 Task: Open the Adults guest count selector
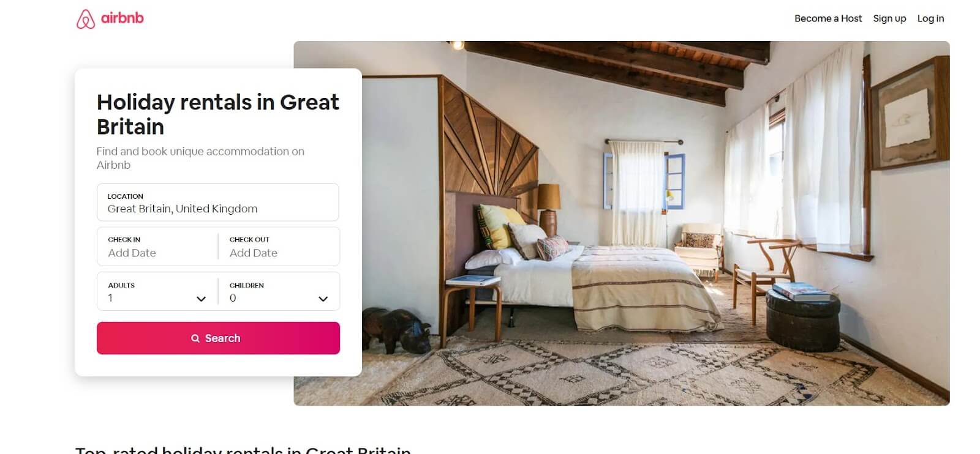pyautogui.click(x=157, y=291)
